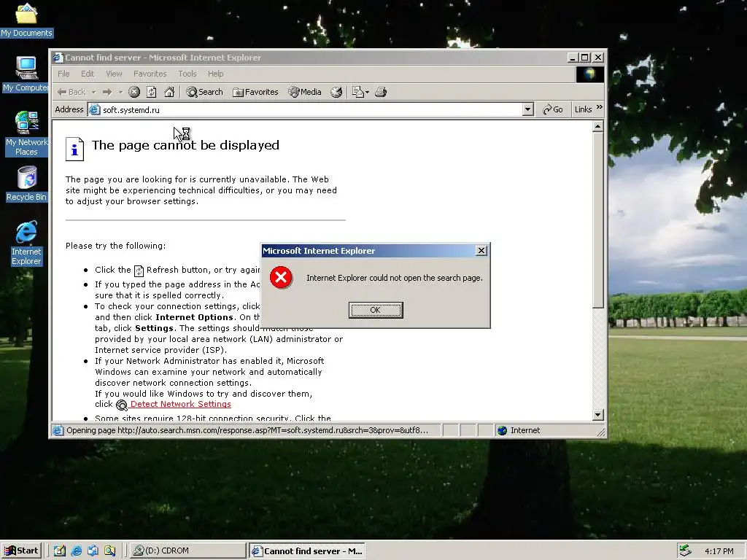Click the inline Refresh icon in page text
Image resolution: width=747 pixels, height=560 pixels.
(139, 271)
